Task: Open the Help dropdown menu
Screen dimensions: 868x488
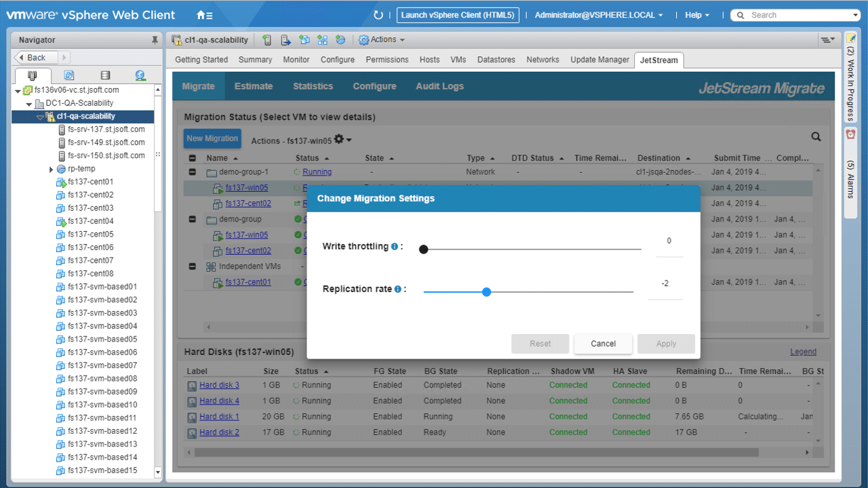Action: point(697,15)
